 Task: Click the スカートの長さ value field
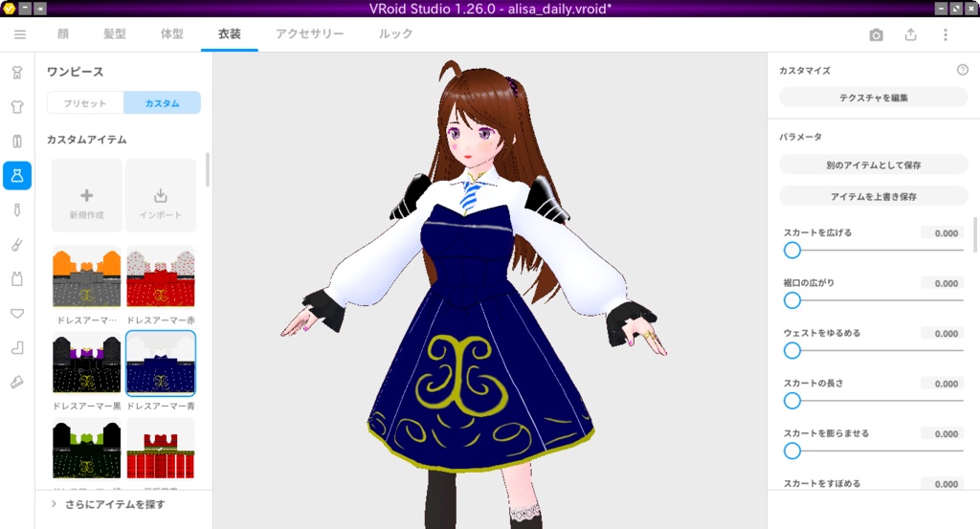click(x=942, y=384)
